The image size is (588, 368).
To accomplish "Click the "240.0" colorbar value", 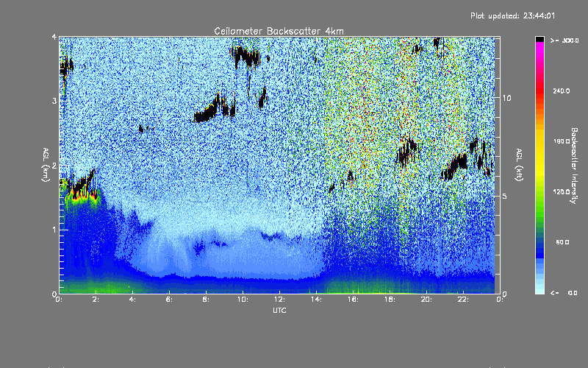I will tap(562, 91).
